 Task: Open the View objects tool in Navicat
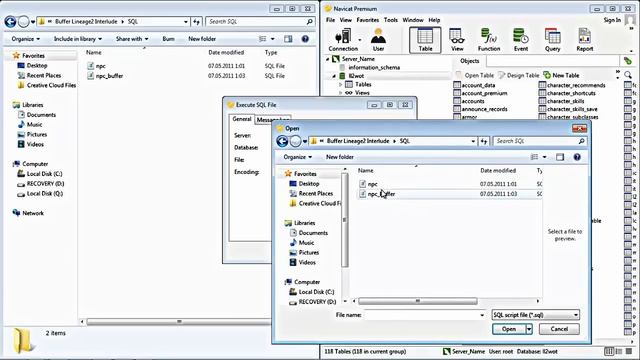[457, 40]
